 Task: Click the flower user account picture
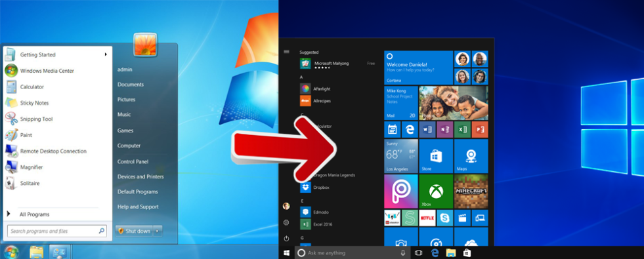point(145,45)
